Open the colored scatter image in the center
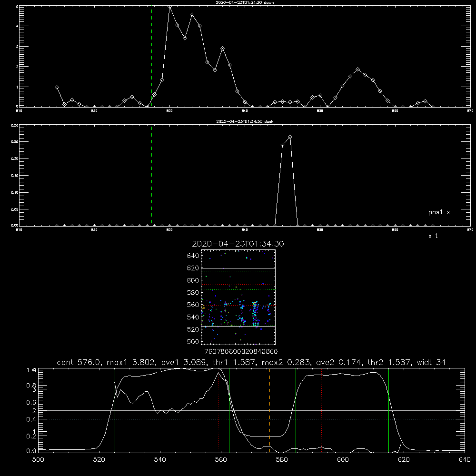 coord(238,297)
